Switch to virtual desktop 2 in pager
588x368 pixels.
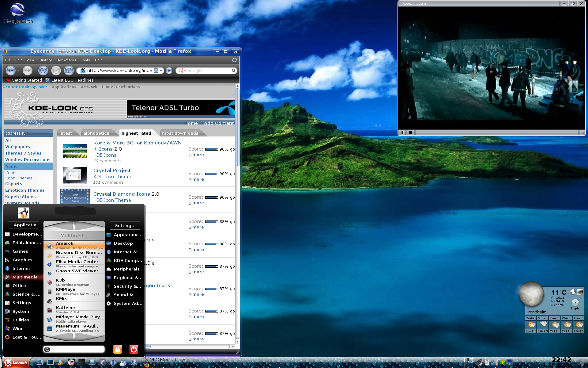(x=469, y=366)
